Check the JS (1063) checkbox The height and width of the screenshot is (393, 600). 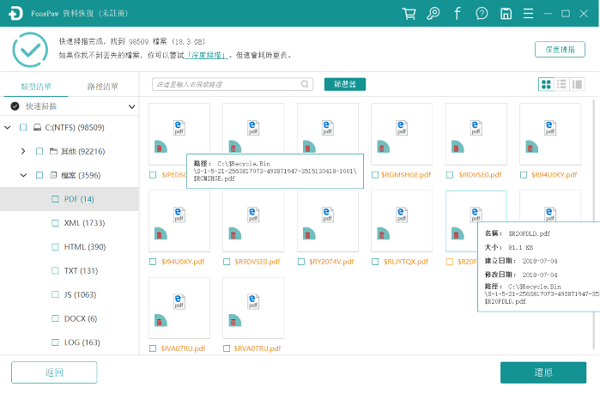pos(55,295)
